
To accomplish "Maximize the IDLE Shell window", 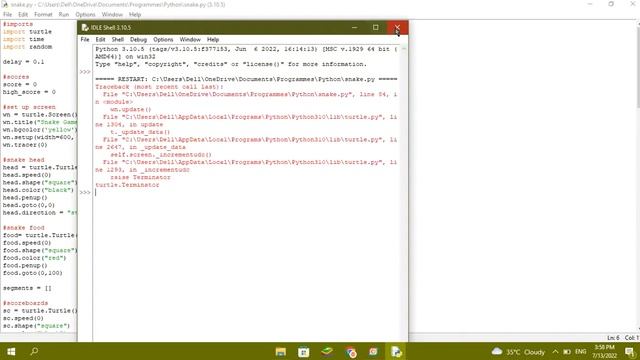I will click(x=376, y=27).
